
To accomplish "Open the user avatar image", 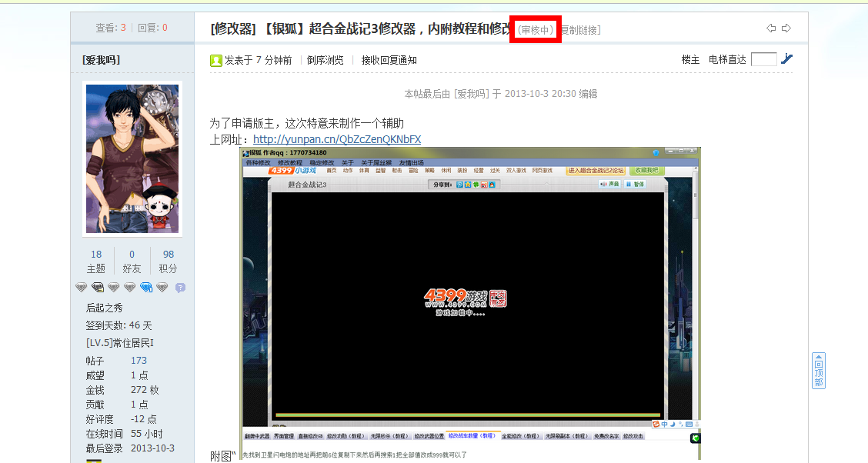I will point(132,158).
